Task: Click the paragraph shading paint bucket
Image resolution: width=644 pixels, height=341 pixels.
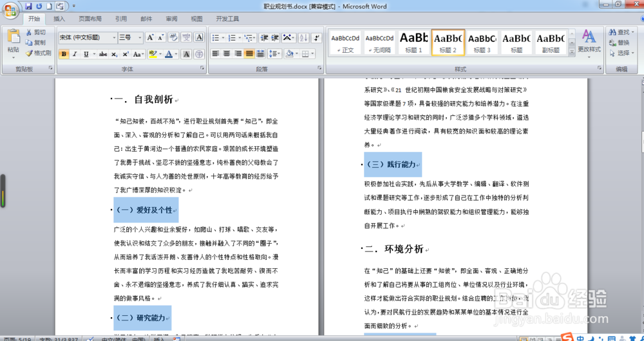Action: 289,54
